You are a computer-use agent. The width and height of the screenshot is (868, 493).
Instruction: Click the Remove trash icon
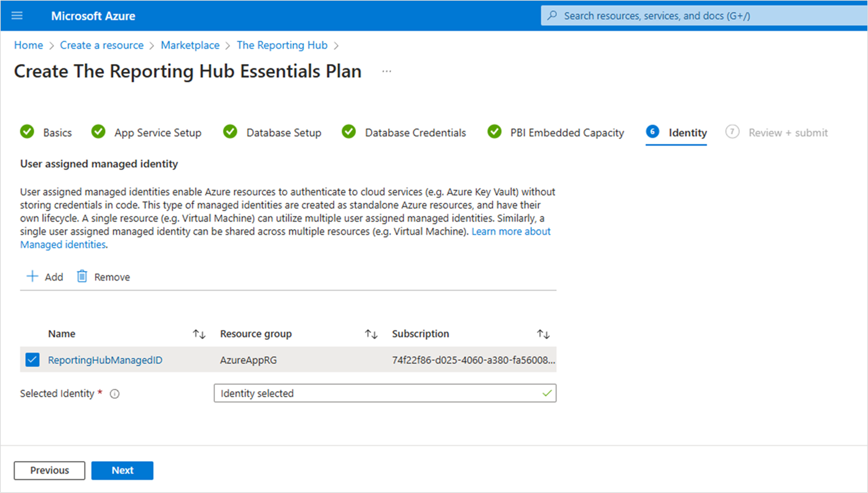pyautogui.click(x=82, y=276)
